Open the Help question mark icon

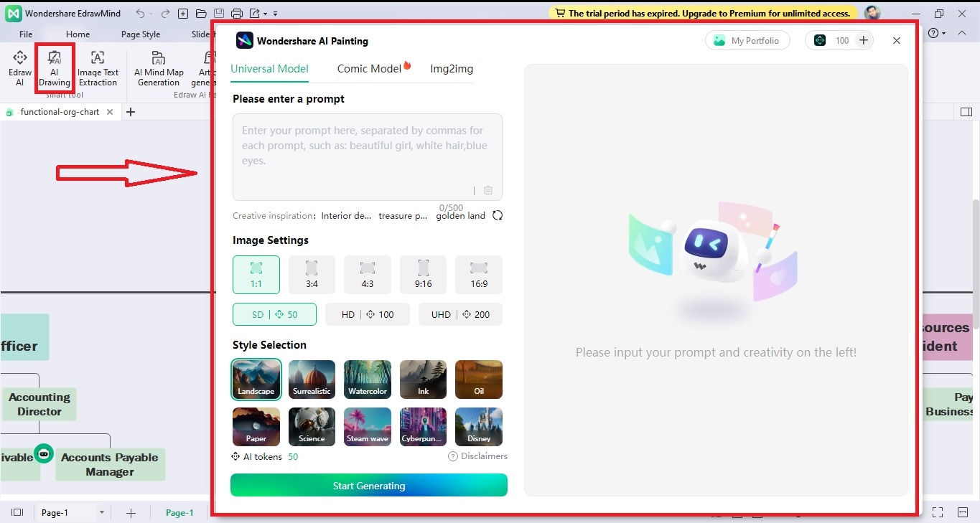933,34
